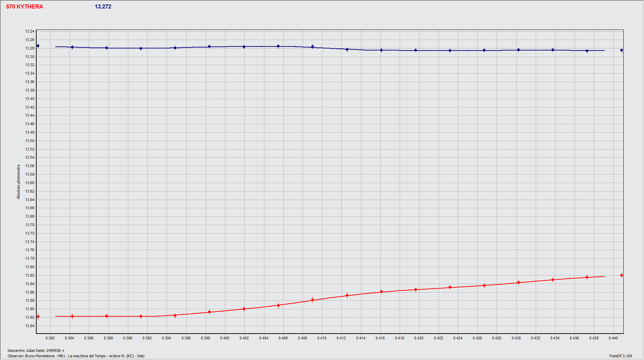The width and height of the screenshot is (644, 360).
Task: Click the FotoDif 3.109 version text
Action: point(620,356)
